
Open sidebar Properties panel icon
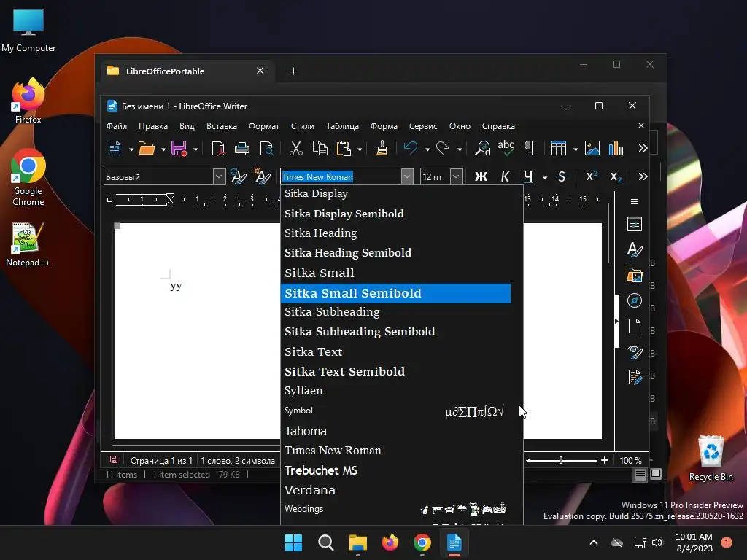click(635, 224)
